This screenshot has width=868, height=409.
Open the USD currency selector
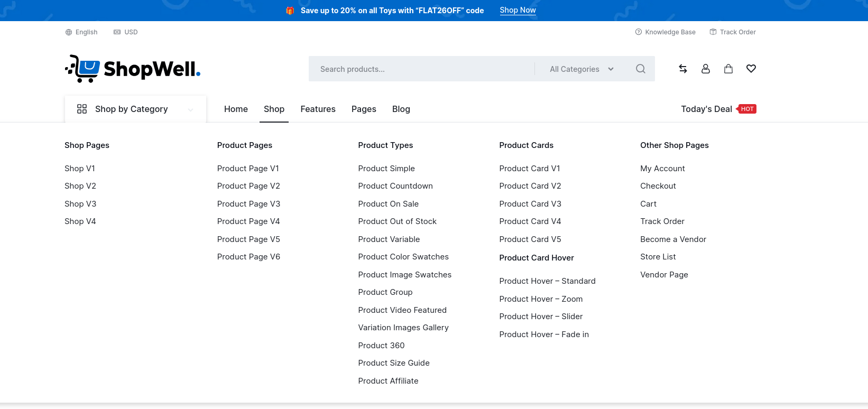click(126, 32)
